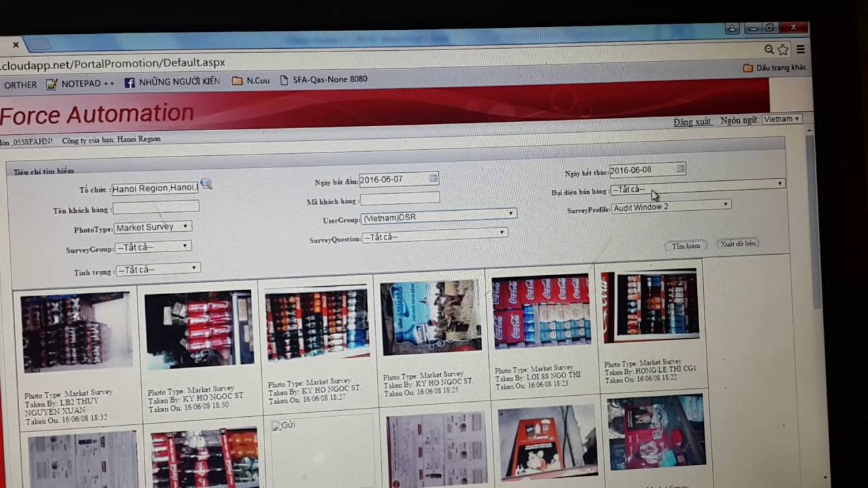Viewport: 868px width, 488px height.
Task: Open calendar for Ngày kết thúc date
Action: [681, 168]
